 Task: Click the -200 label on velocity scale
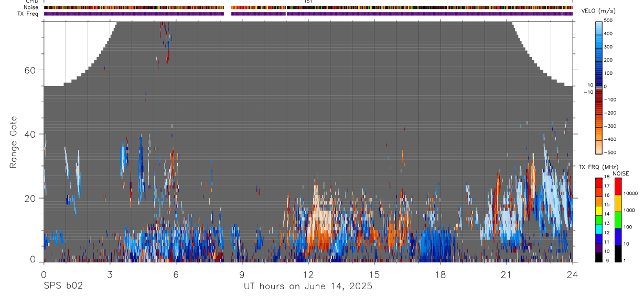coord(610,113)
